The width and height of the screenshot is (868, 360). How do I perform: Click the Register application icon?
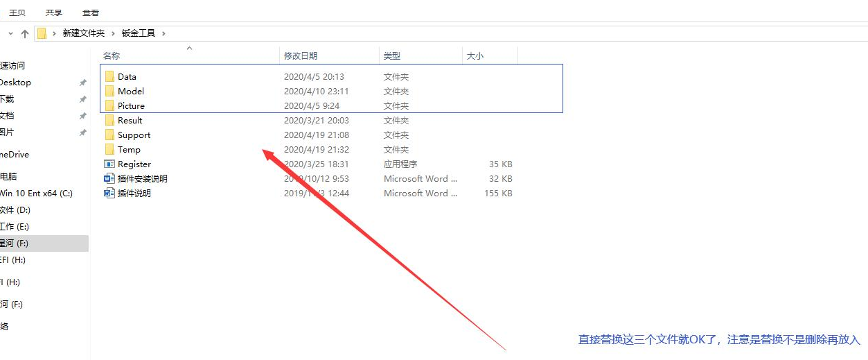(x=109, y=164)
